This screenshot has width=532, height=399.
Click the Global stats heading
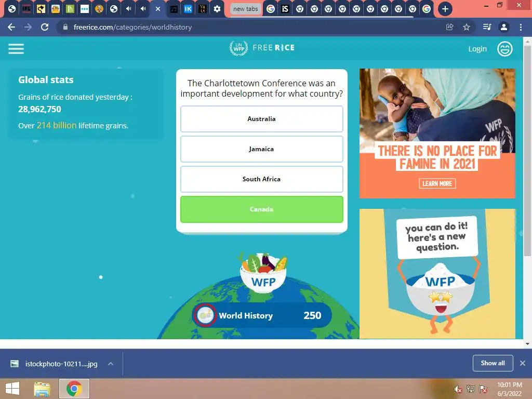coord(46,79)
